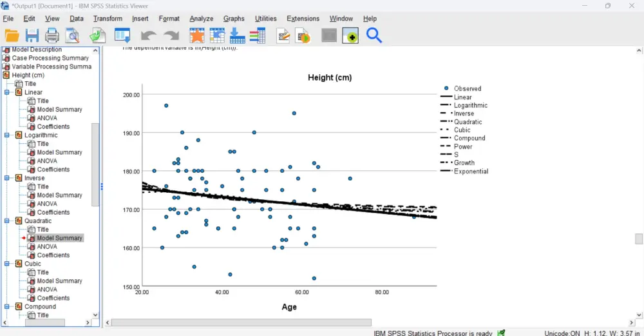Viewport: 644px width, 336px height.
Task: Print the output document
Action: click(52, 35)
